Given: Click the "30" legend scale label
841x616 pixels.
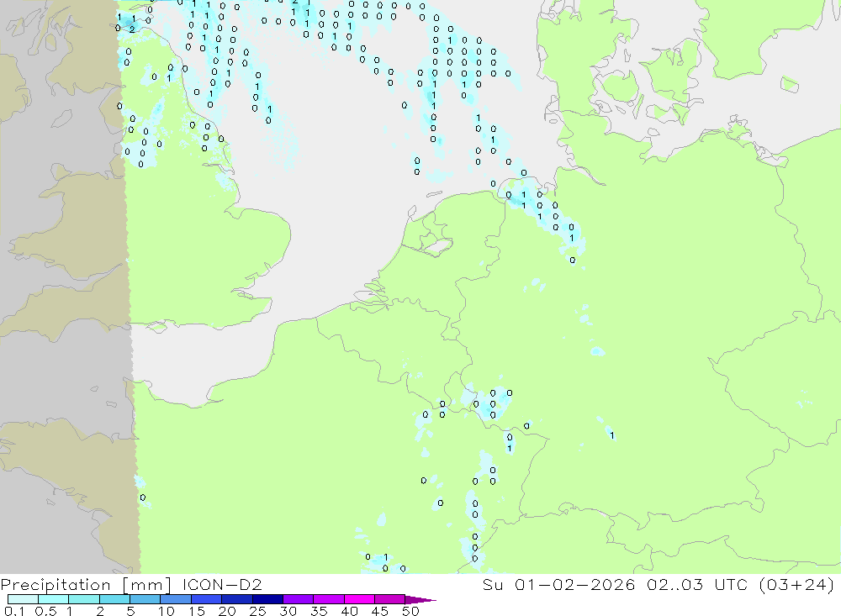Looking at the screenshot, I should [x=288, y=611].
